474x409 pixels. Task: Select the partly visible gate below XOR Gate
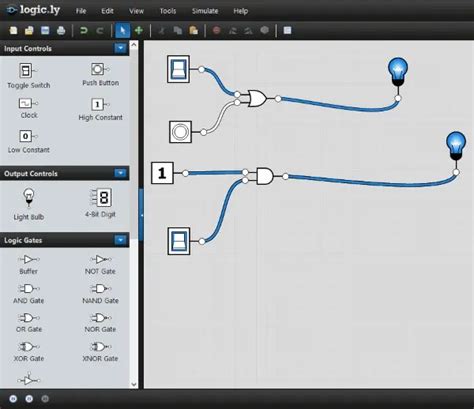tap(29, 380)
